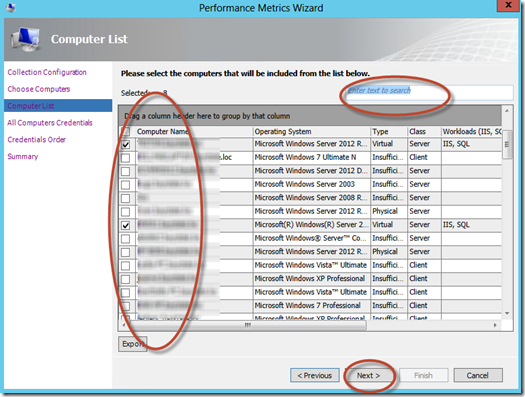Check the Windows Server 2008 R.. row checkbox
The height and width of the screenshot is (397, 525).
point(126,198)
